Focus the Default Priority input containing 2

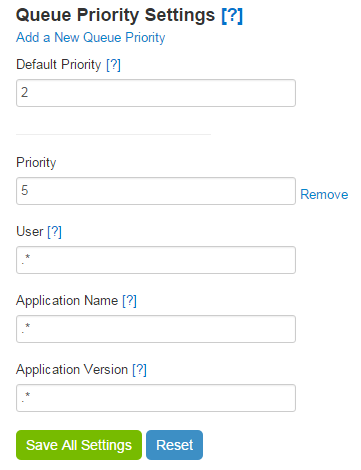[x=156, y=93]
